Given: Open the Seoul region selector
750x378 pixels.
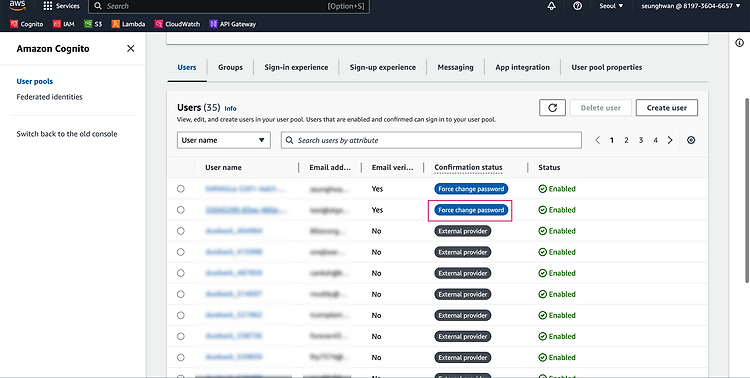Looking at the screenshot, I should (x=611, y=6).
